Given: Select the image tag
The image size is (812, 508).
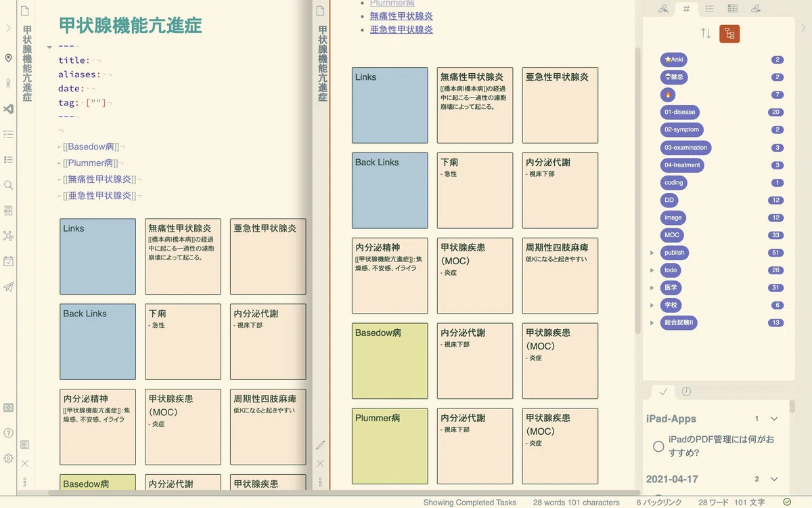Looking at the screenshot, I should coord(673,217).
